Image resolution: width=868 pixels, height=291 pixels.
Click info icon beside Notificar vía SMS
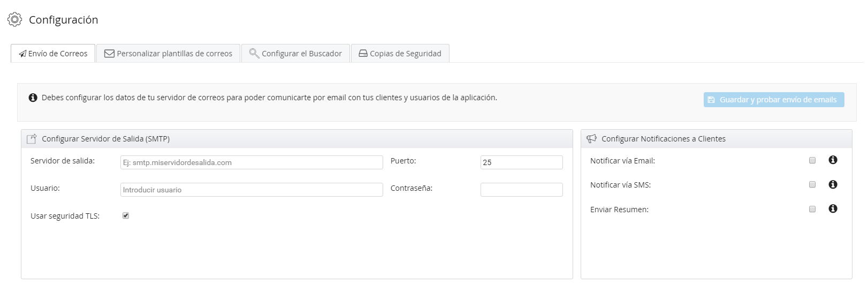[833, 184]
